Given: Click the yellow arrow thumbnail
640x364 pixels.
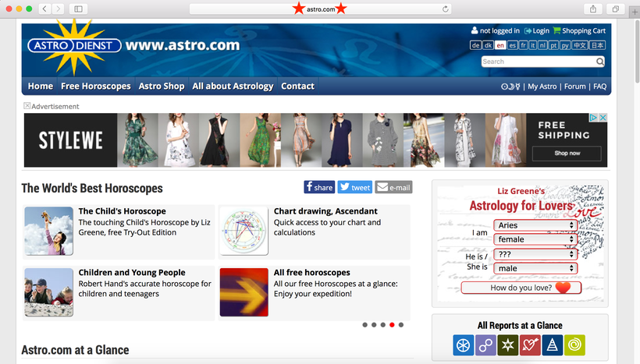Looking at the screenshot, I should [244, 292].
